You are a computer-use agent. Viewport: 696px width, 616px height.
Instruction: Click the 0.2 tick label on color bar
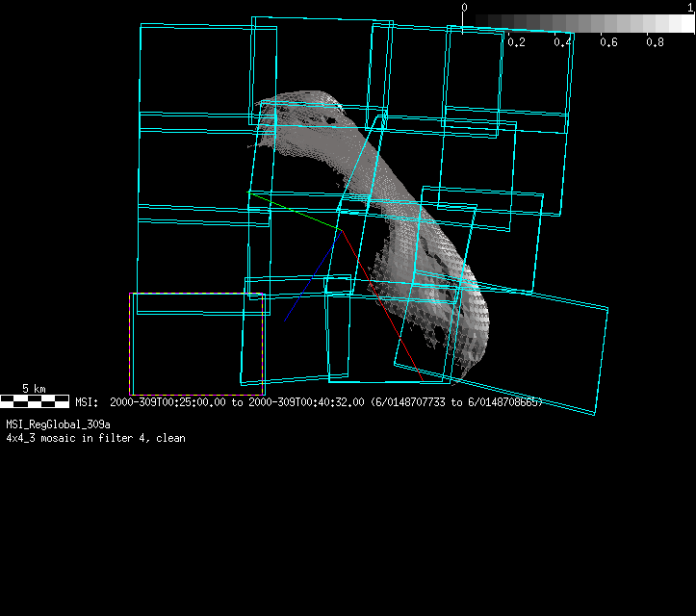(516, 42)
